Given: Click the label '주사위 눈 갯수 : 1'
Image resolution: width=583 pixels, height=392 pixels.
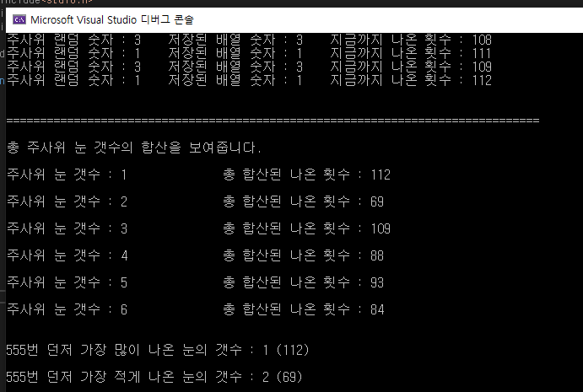Looking at the screenshot, I should tap(67, 175).
